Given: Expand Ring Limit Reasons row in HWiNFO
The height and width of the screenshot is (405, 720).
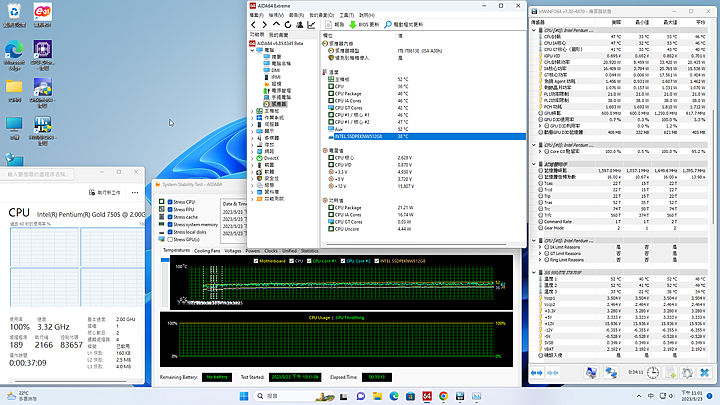Looking at the screenshot, I should [x=540, y=260].
